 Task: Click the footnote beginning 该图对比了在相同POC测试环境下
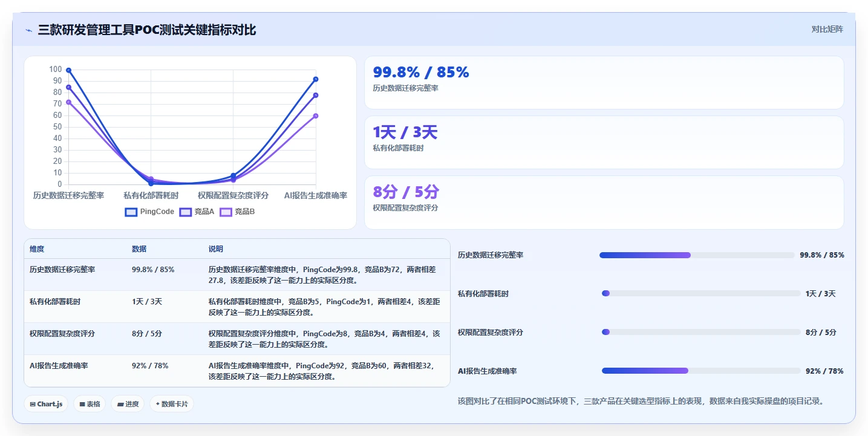click(641, 401)
